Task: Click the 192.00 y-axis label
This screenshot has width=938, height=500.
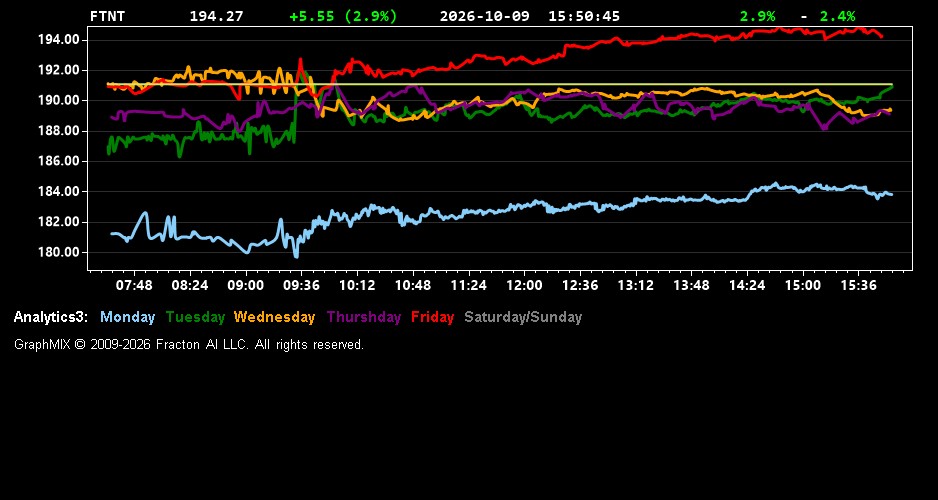Action: point(59,71)
